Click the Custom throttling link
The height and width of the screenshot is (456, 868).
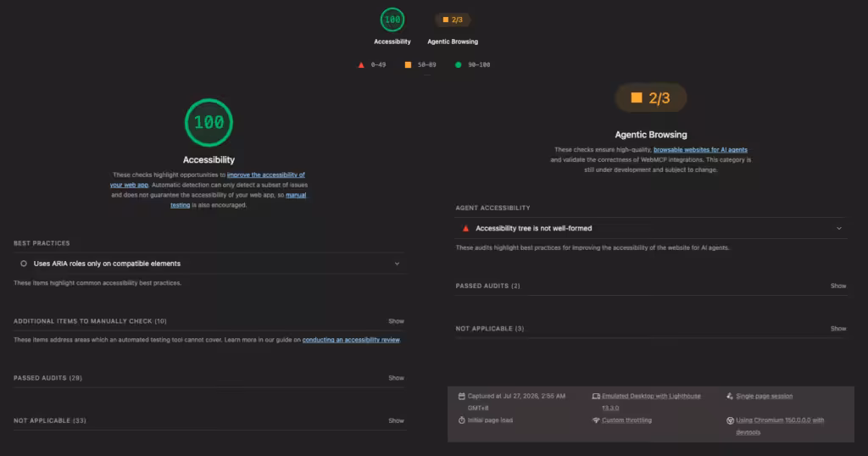pos(626,420)
